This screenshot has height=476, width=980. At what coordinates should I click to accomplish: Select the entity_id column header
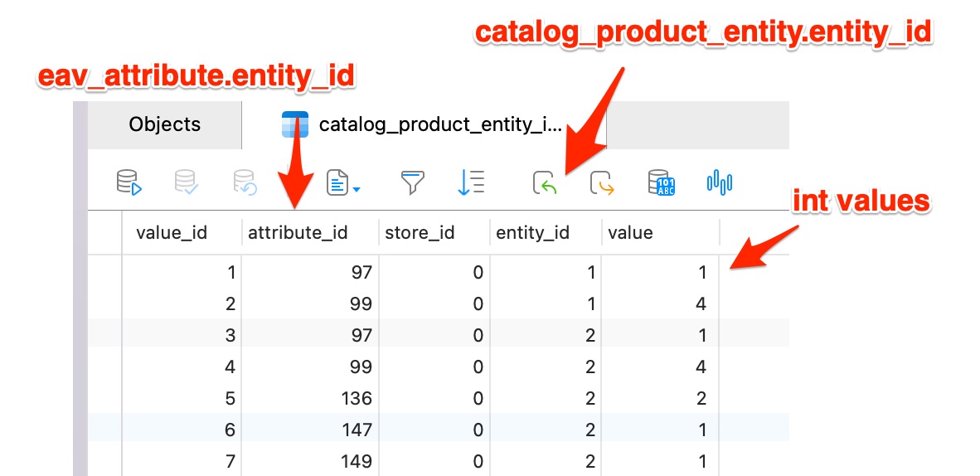pos(532,233)
